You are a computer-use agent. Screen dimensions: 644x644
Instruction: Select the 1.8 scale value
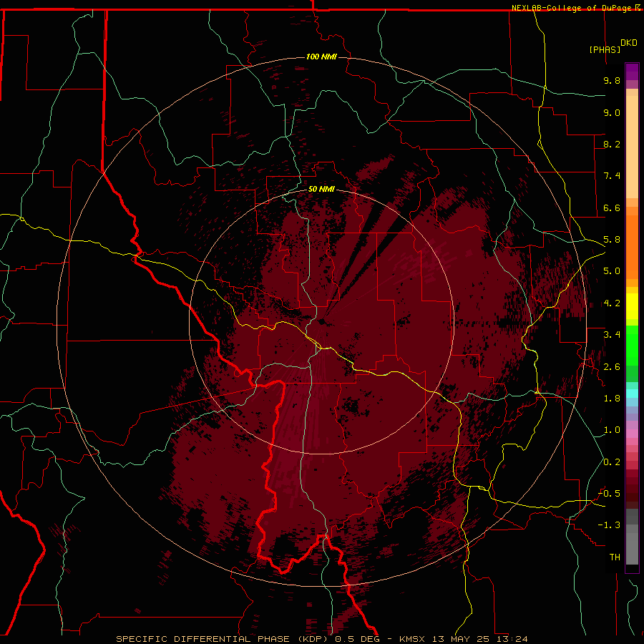coord(612,399)
